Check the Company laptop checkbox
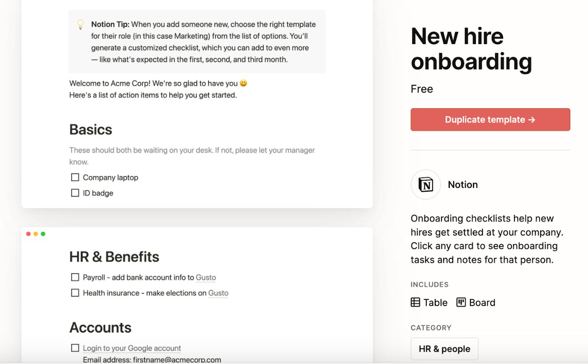The height and width of the screenshot is (364, 588). click(75, 178)
